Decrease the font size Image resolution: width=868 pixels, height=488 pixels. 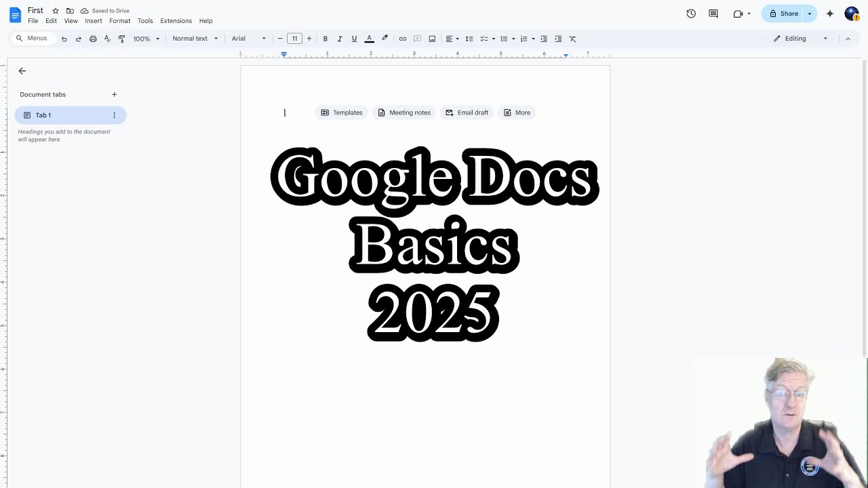coord(280,39)
